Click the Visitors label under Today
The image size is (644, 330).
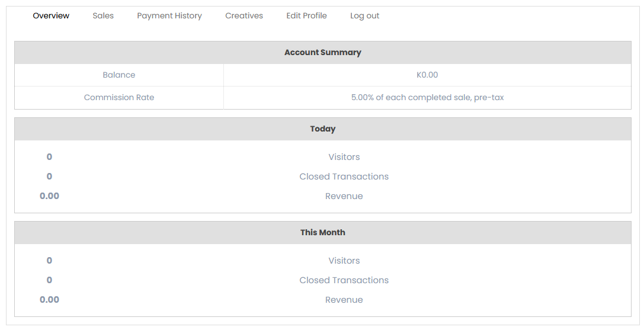344,157
